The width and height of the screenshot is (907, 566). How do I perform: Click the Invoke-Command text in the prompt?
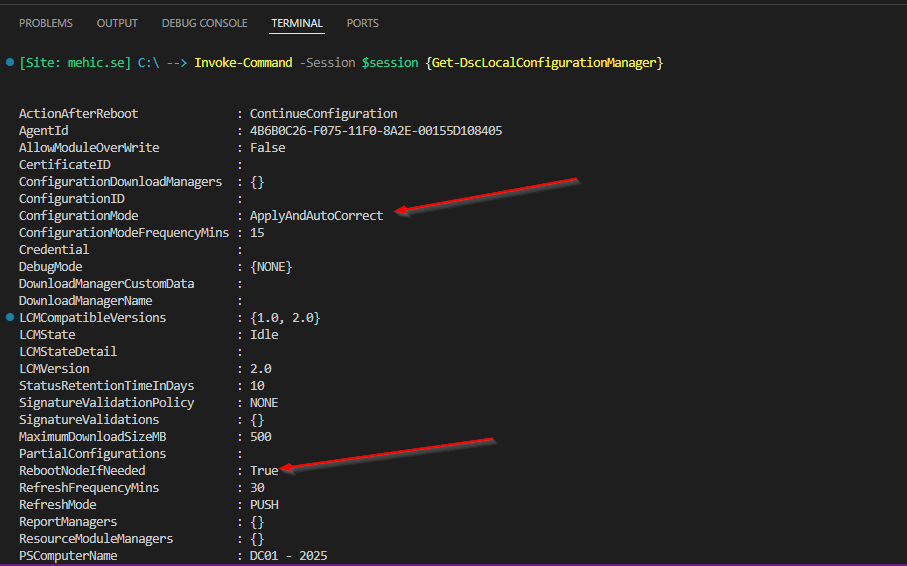pyautogui.click(x=244, y=63)
